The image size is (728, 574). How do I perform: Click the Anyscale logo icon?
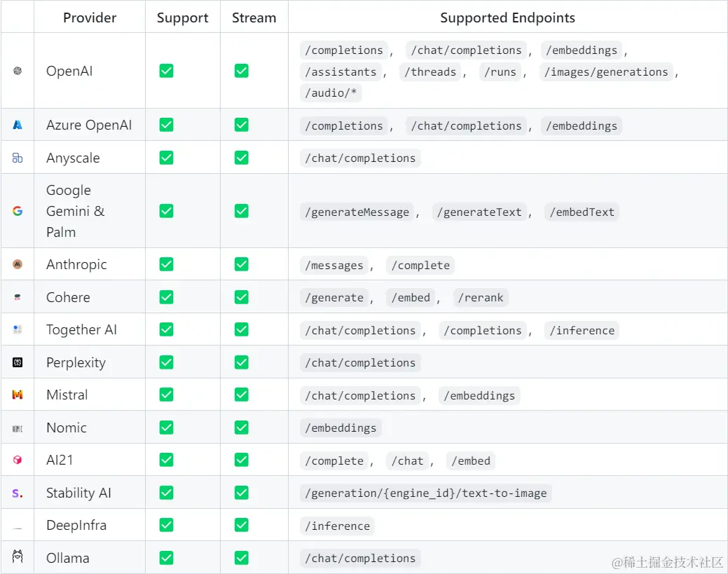(x=18, y=158)
